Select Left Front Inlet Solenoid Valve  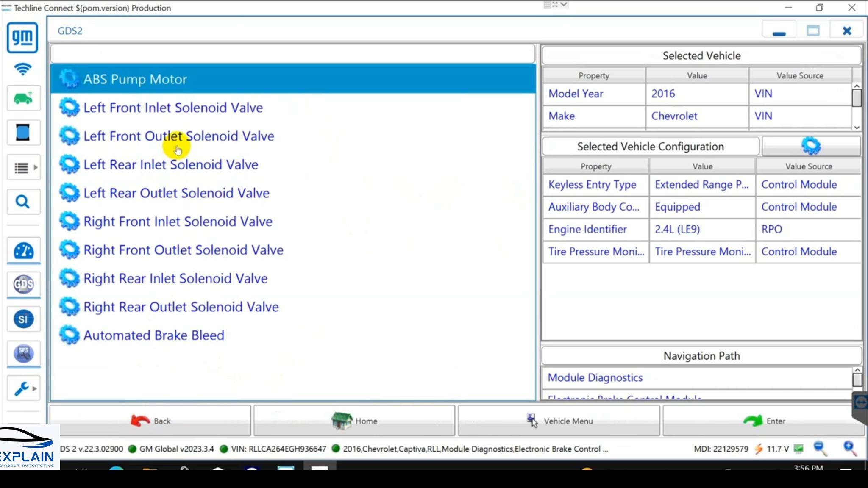[x=293, y=108]
